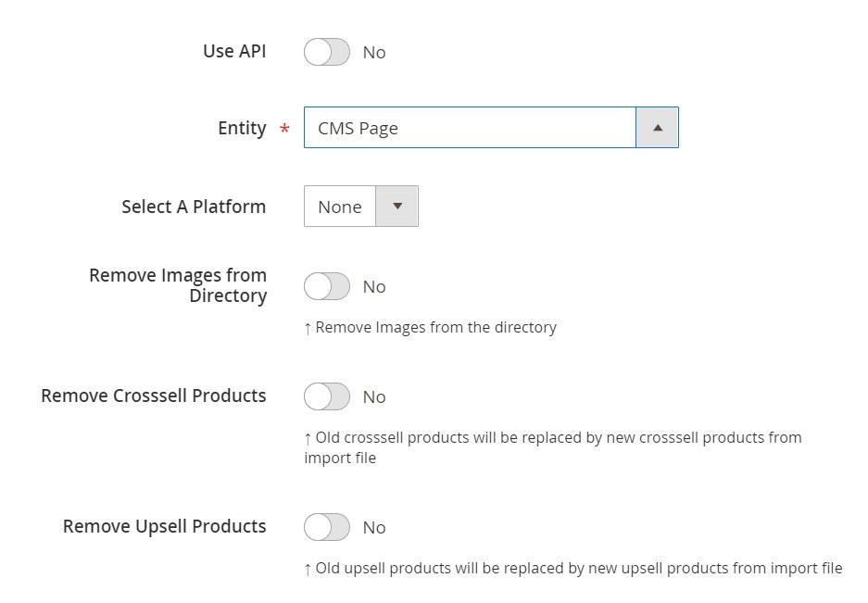Toggle the Use API switch
868x603 pixels.
[x=326, y=53]
